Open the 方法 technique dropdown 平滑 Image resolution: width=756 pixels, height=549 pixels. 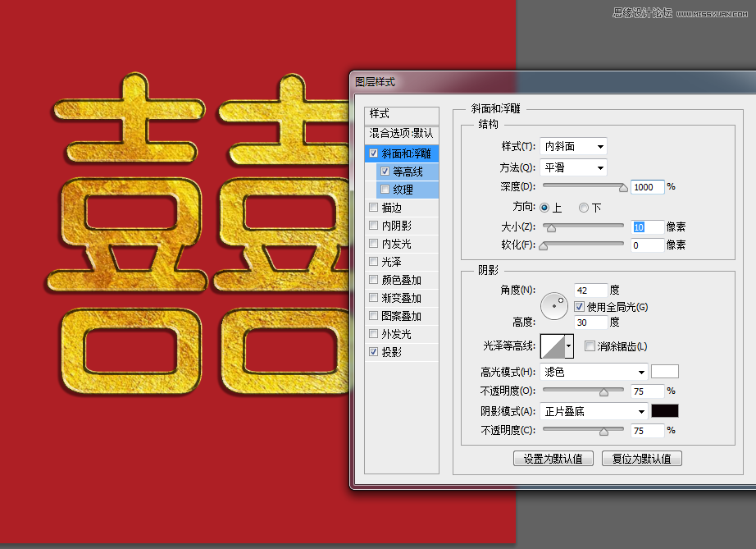573,167
